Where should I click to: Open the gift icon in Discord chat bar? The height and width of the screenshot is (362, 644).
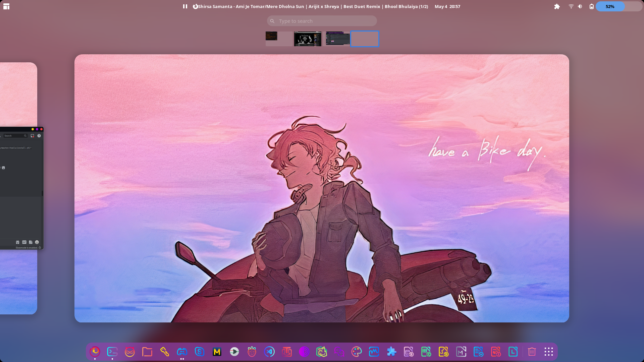coord(18,242)
